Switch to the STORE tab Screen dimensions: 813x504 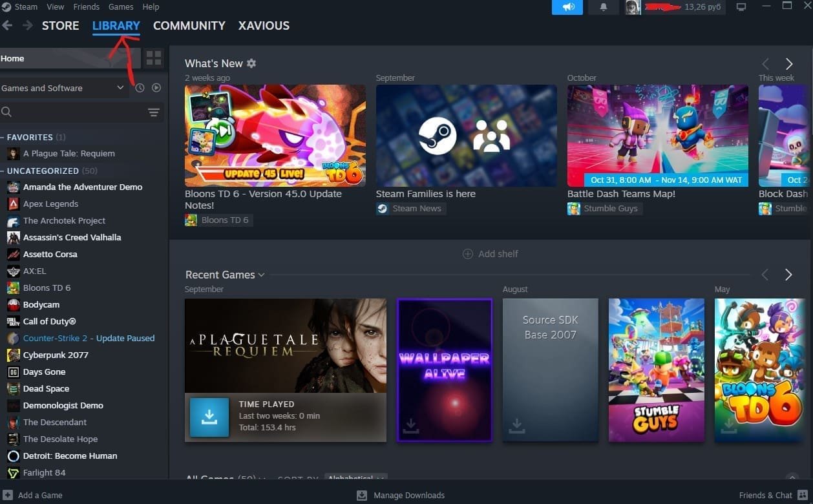[x=61, y=26]
